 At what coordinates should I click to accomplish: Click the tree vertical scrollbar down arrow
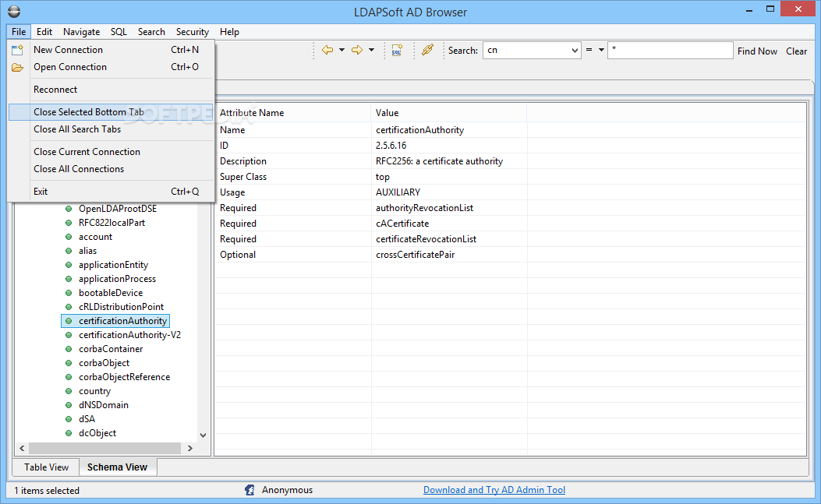[x=203, y=435]
